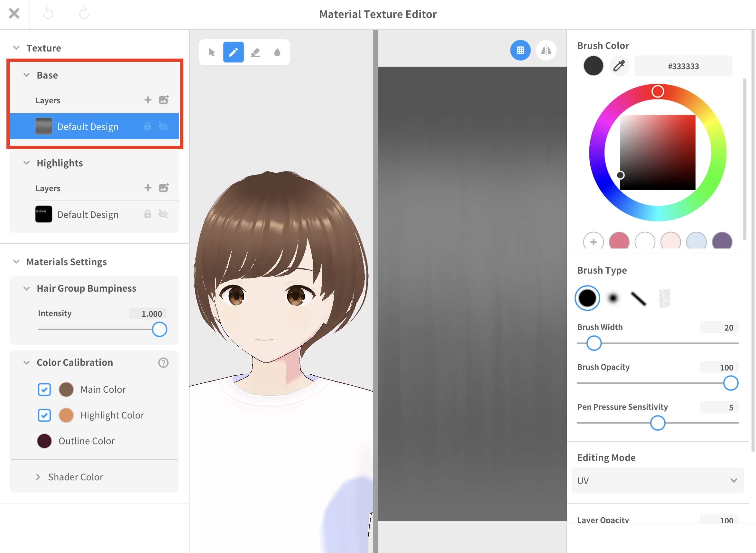Click the Brush Width slider handle

pyautogui.click(x=594, y=343)
